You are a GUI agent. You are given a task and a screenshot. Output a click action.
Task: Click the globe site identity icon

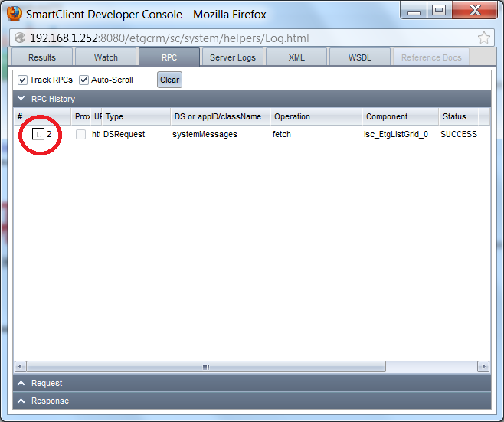click(x=21, y=38)
